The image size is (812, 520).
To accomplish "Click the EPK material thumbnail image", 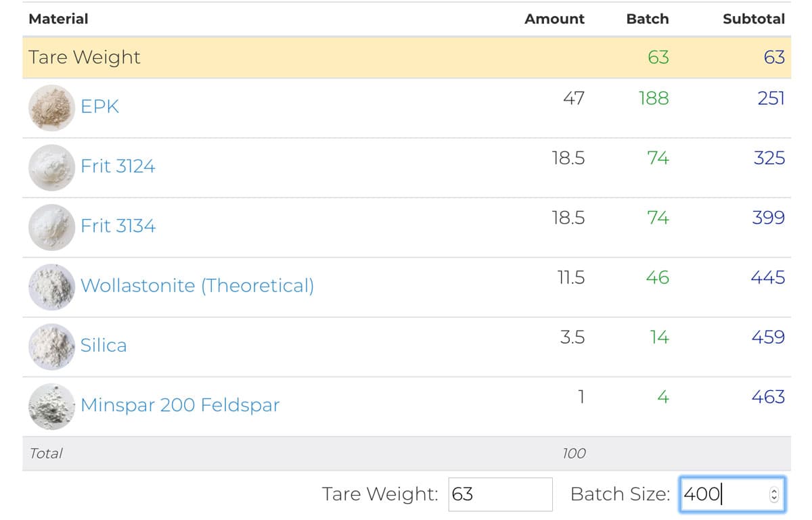I will (51, 108).
